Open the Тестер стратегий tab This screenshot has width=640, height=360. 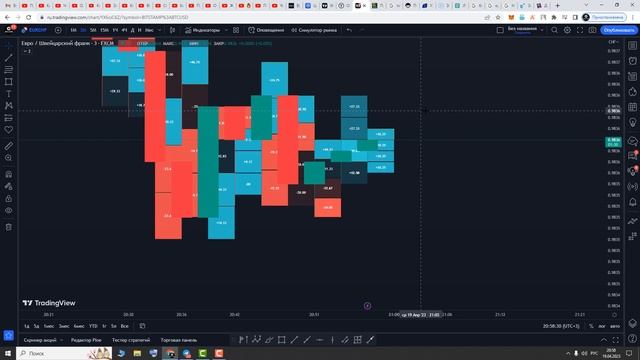[131, 340]
